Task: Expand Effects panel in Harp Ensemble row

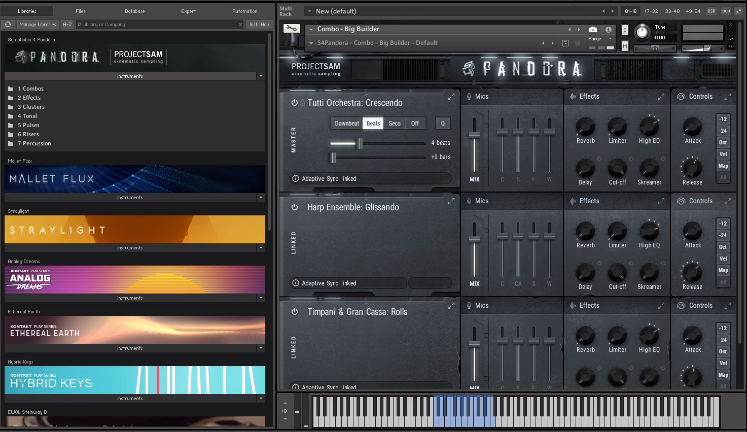Action: point(661,201)
